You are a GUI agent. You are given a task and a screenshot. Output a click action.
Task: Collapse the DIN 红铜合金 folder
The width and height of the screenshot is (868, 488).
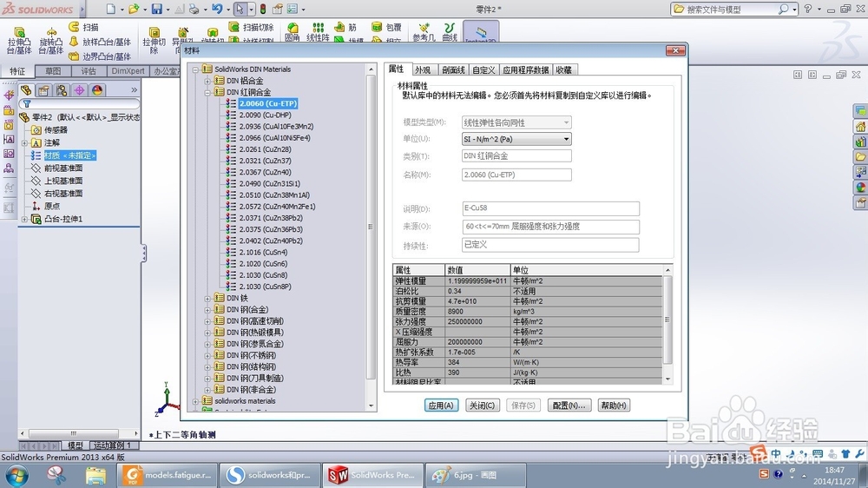(207, 92)
